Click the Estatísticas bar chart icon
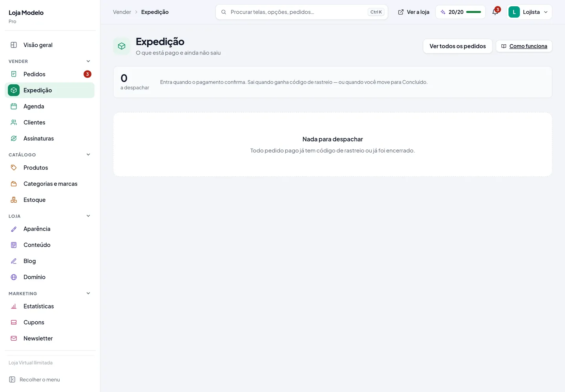Screen dimensions: 565x392 pos(14,306)
